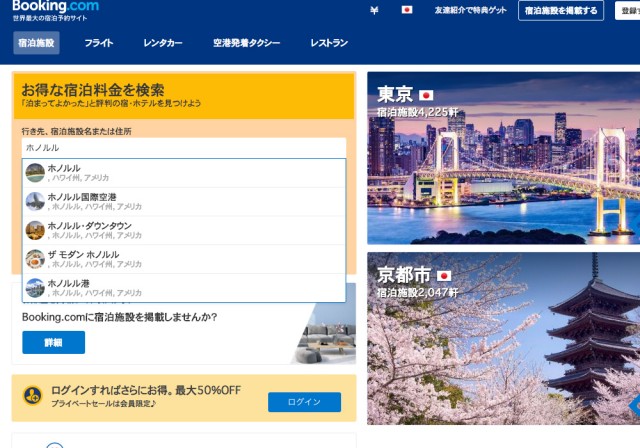Viewport: 640px width, 448px height.
Task: Click the ログイン button
Action: [x=304, y=402]
